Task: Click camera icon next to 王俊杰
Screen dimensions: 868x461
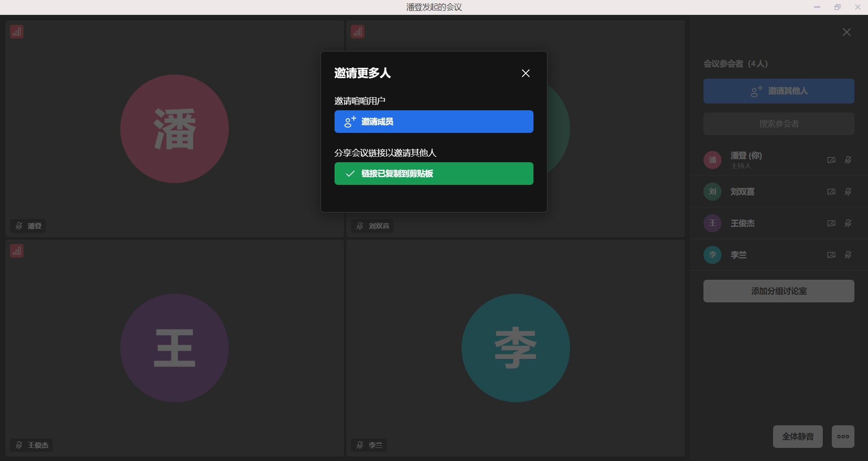Action: point(831,223)
